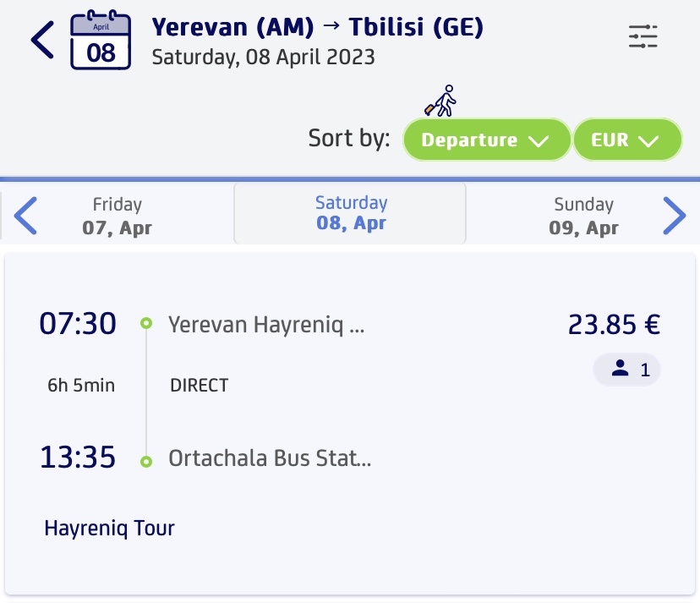Viewport: 700px width, 603px height.
Task: Show later dates with right chevron
Action: pos(674,216)
